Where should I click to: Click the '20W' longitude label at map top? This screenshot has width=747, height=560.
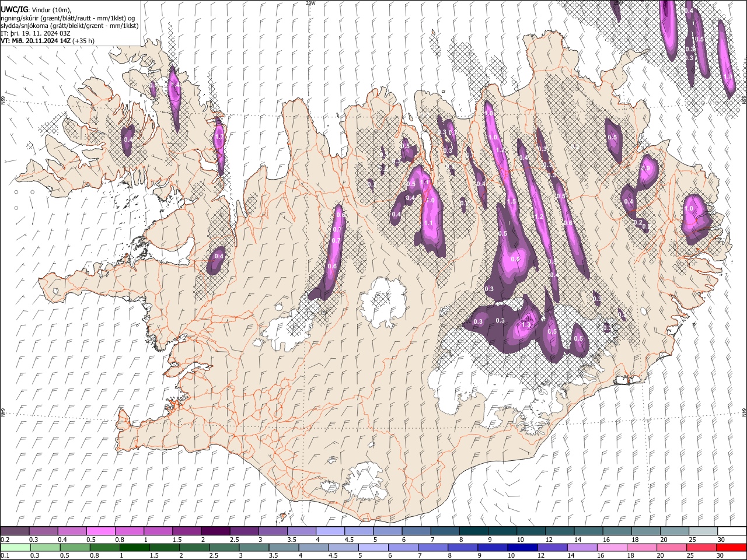[x=310, y=3]
